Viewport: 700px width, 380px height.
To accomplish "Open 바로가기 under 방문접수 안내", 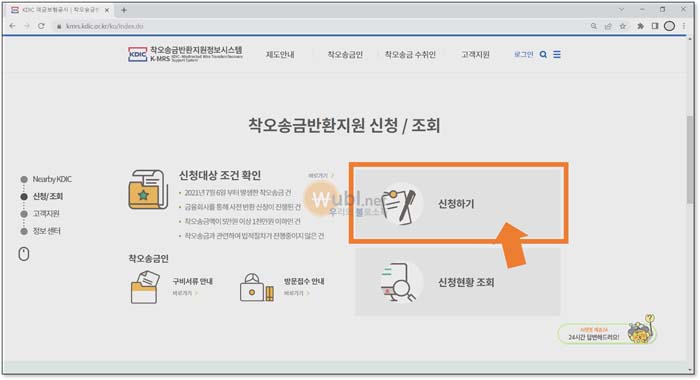I will point(296,293).
